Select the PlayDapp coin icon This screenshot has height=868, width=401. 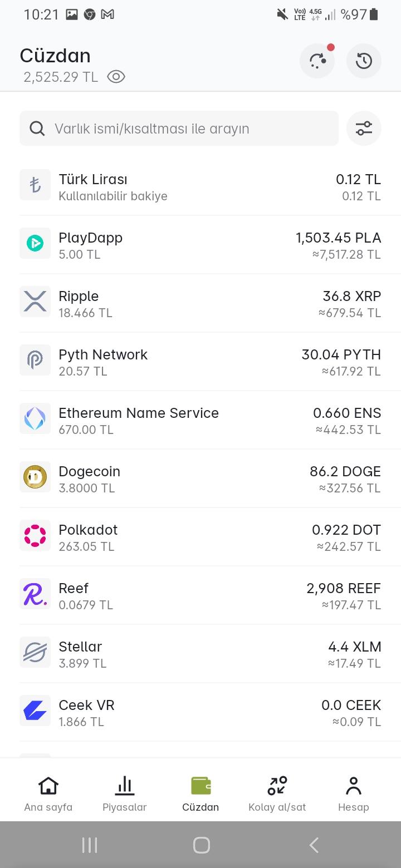(x=35, y=243)
